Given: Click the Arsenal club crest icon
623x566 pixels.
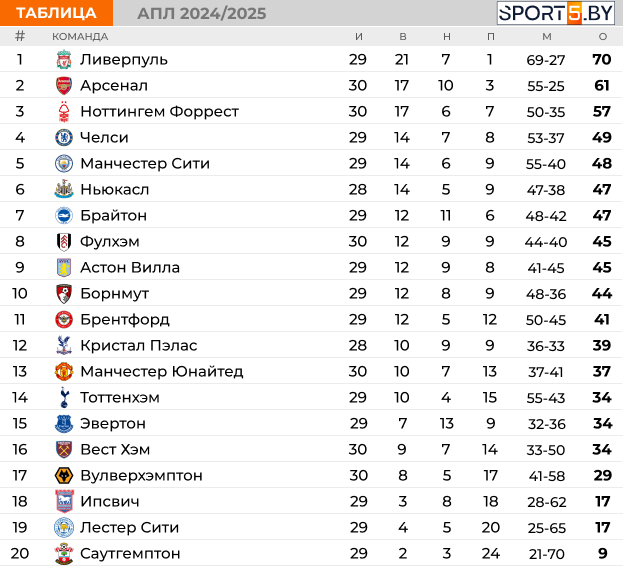Looking at the screenshot, I should click(x=64, y=85).
